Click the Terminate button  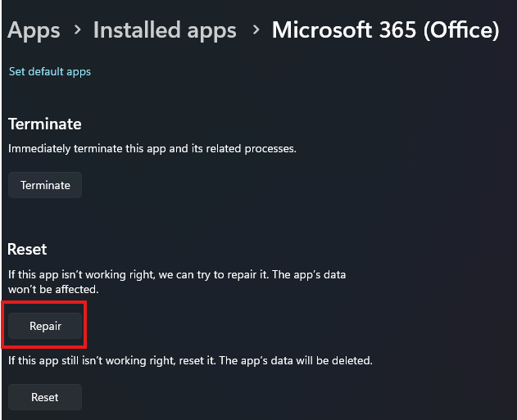pos(45,185)
